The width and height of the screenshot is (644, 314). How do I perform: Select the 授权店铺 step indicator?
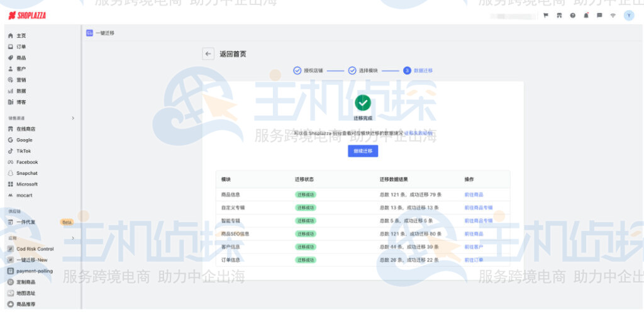coord(308,70)
